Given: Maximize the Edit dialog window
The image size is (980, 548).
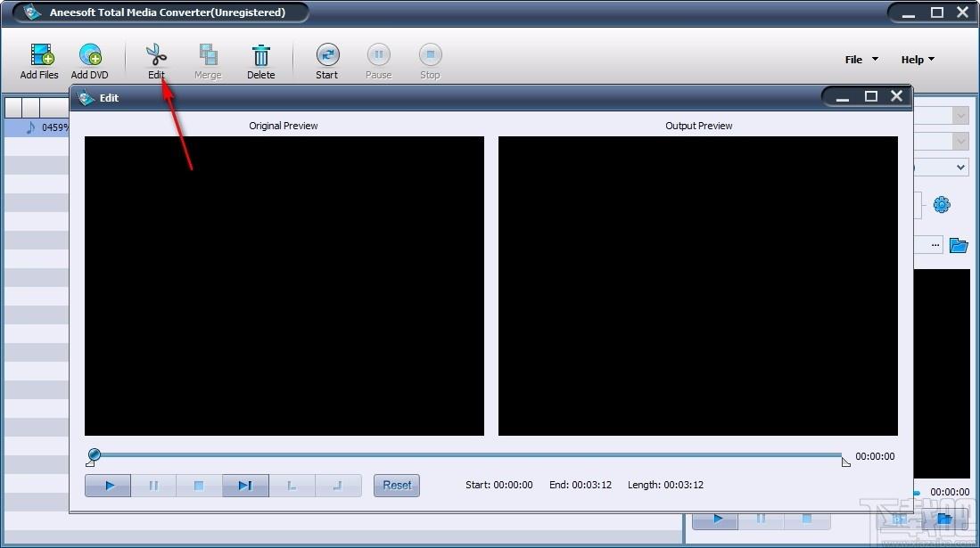Looking at the screenshot, I should coord(870,96).
